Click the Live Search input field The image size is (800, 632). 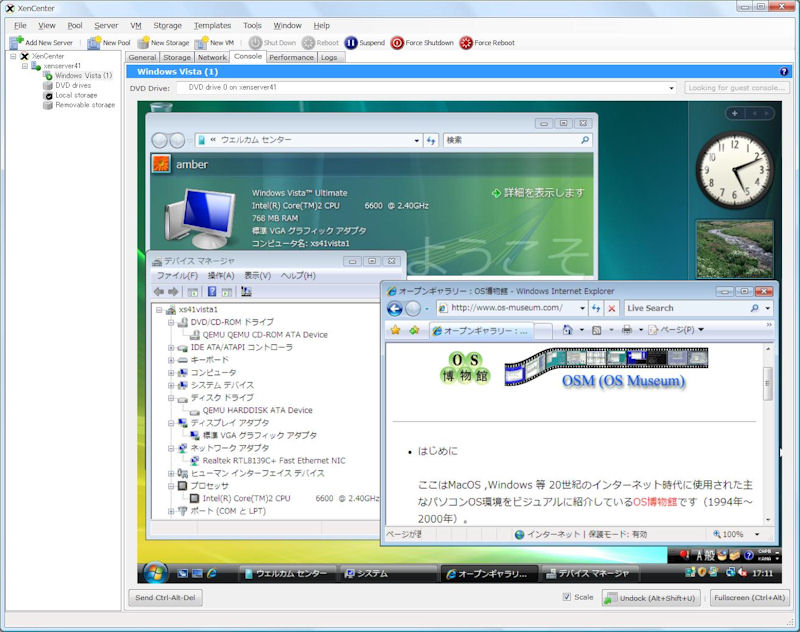tap(686, 308)
